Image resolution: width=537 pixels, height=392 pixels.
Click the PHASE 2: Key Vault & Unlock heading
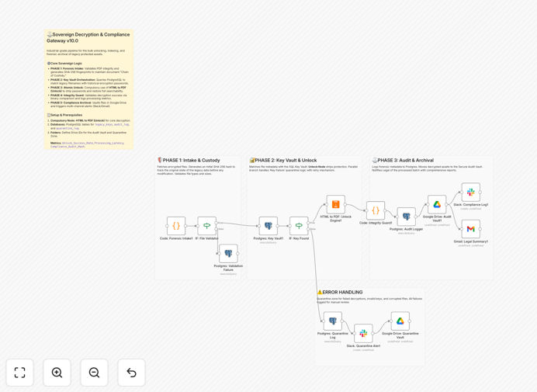tap(283, 160)
